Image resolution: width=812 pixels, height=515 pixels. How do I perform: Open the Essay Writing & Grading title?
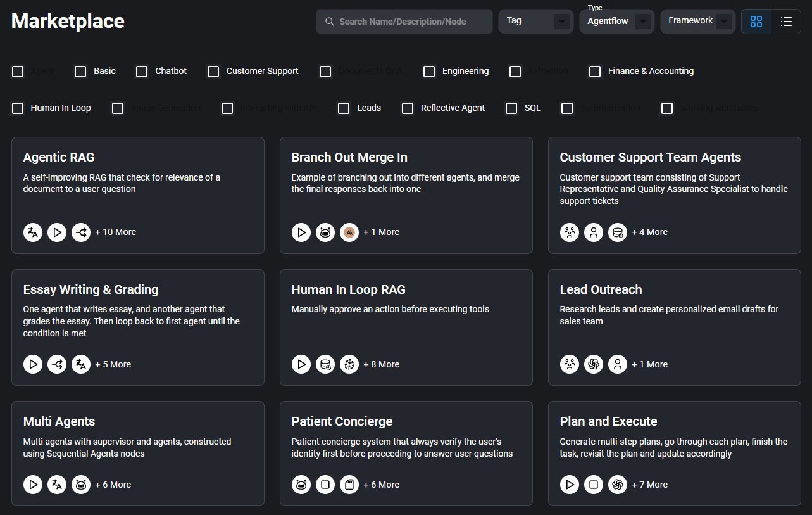(91, 289)
